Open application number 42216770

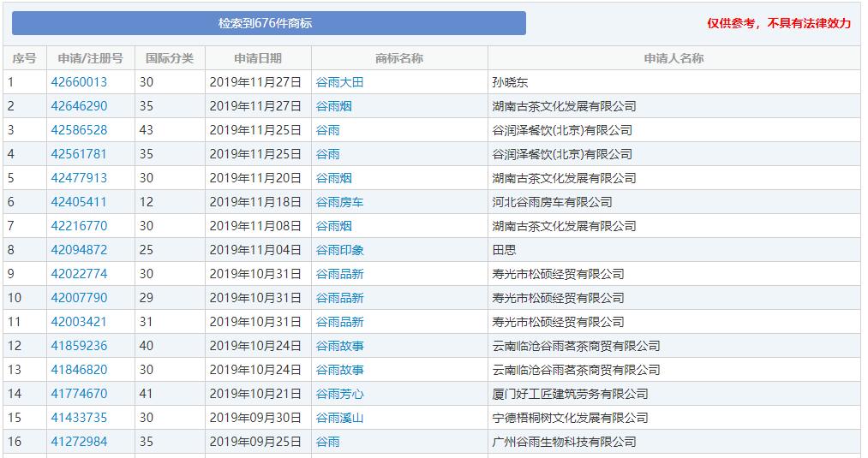[79, 226]
